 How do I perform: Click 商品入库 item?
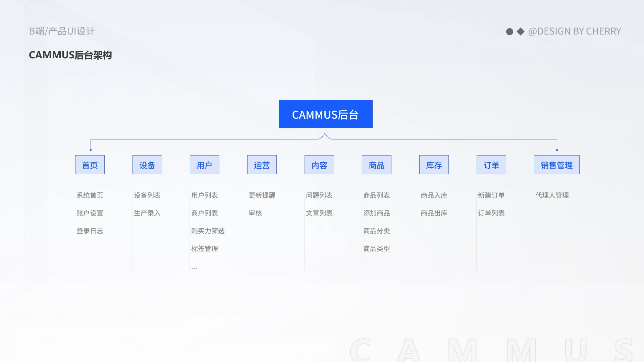point(434,195)
